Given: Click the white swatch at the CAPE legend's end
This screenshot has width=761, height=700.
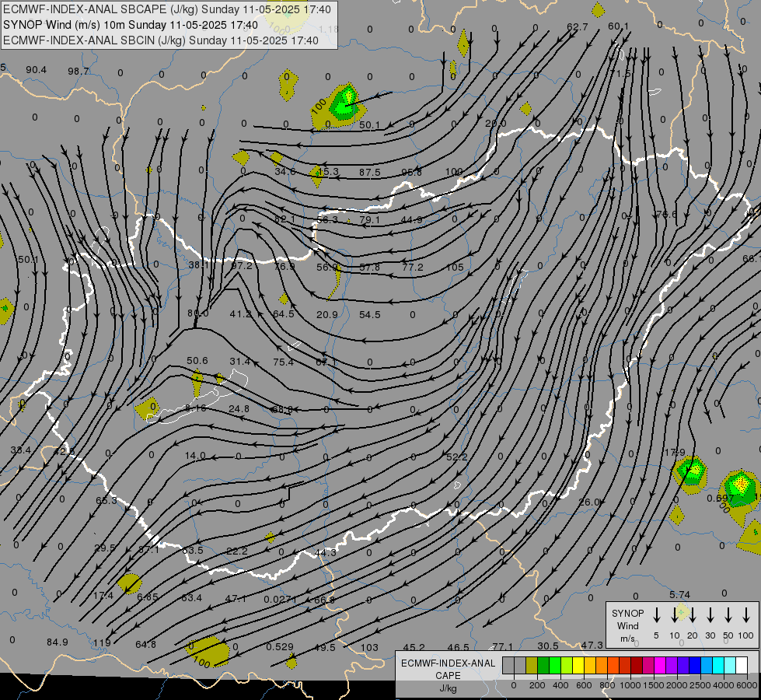Looking at the screenshot, I should 742,666.
